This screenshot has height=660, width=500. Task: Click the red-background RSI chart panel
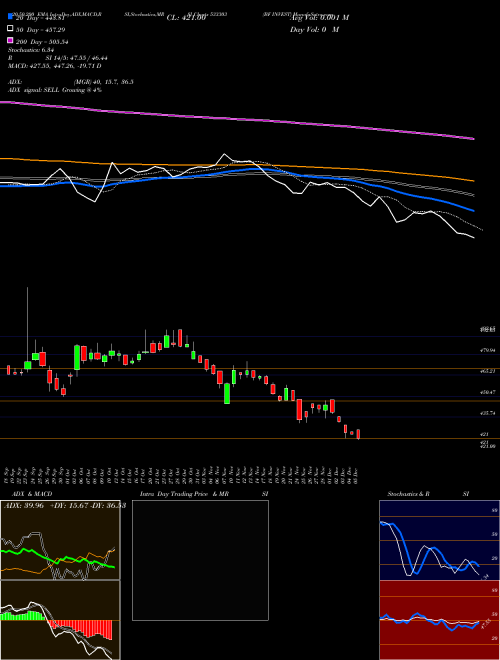click(439, 620)
